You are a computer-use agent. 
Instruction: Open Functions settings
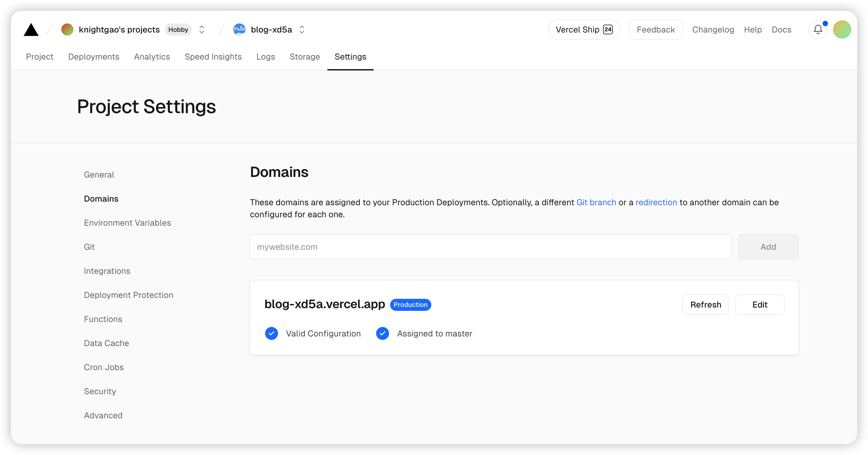click(x=103, y=319)
